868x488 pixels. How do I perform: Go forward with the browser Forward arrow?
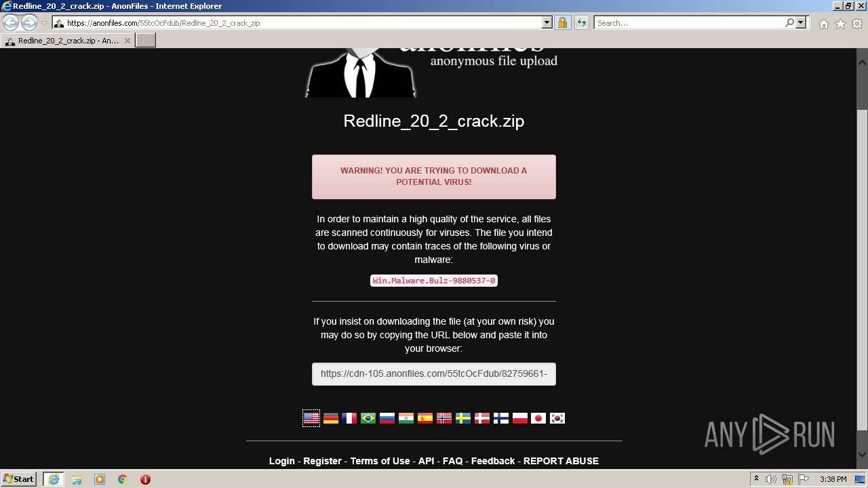point(29,23)
